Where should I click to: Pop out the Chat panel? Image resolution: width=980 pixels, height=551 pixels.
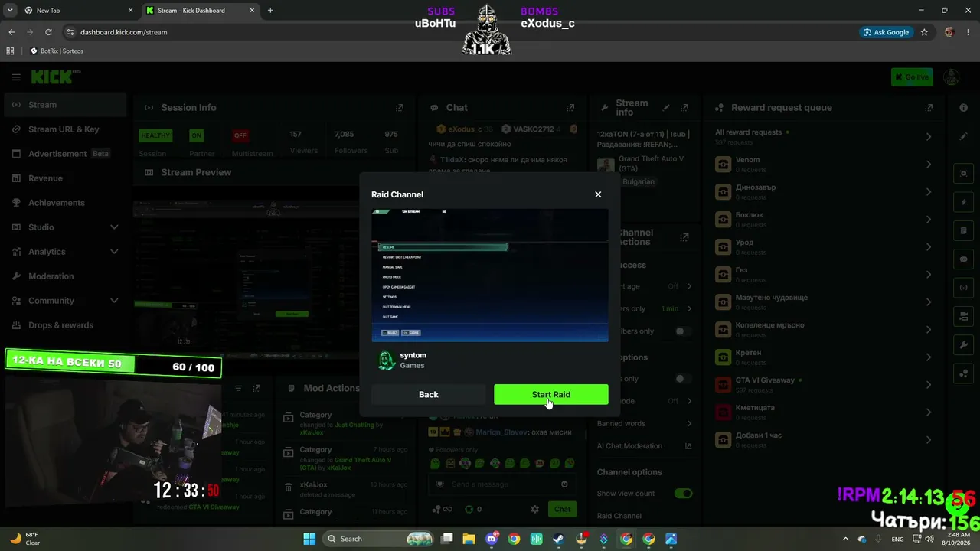[x=570, y=108]
